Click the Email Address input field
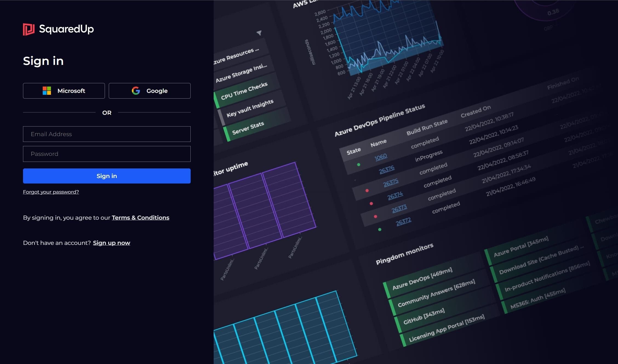 (107, 134)
